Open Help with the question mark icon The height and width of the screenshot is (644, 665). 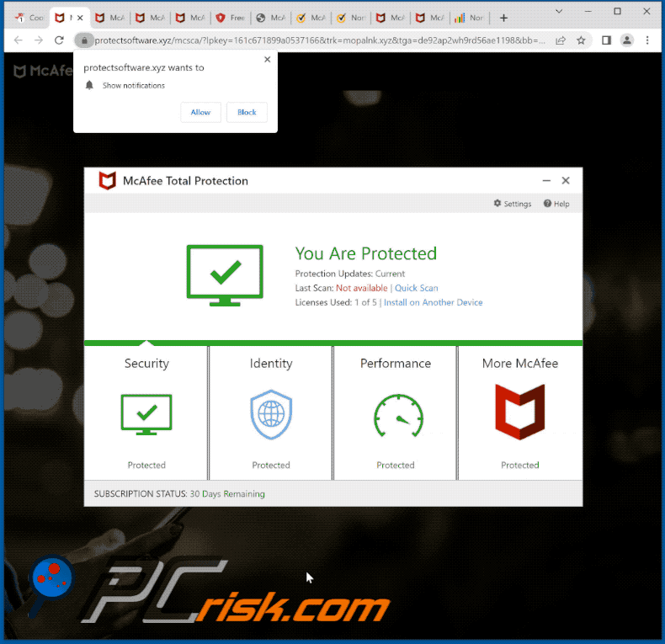[x=556, y=204]
